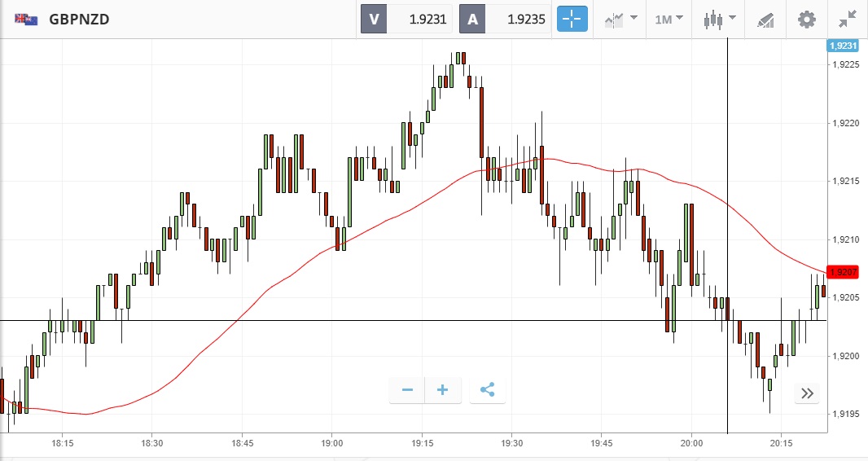The width and height of the screenshot is (868, 461).
Task: Zoom in with the plus button
Action: coord(443,390)
